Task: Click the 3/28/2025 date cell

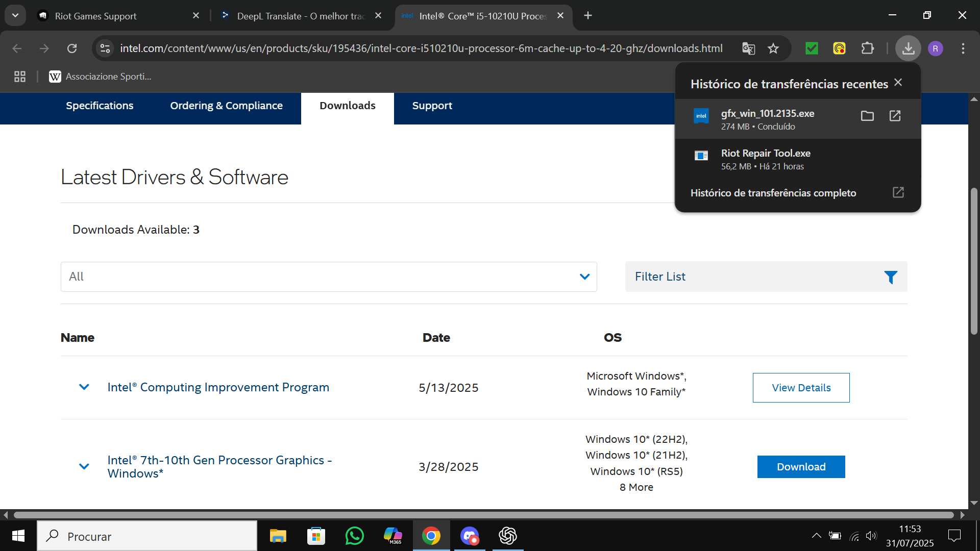Action: (449, 467)
